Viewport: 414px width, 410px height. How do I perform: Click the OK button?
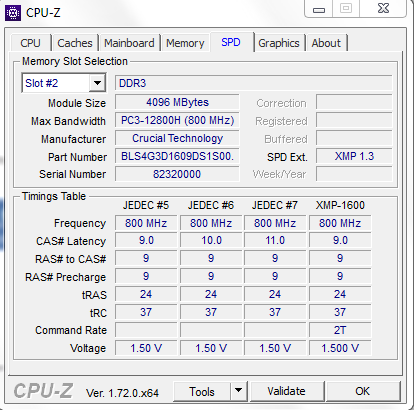(x=363, y=391)
